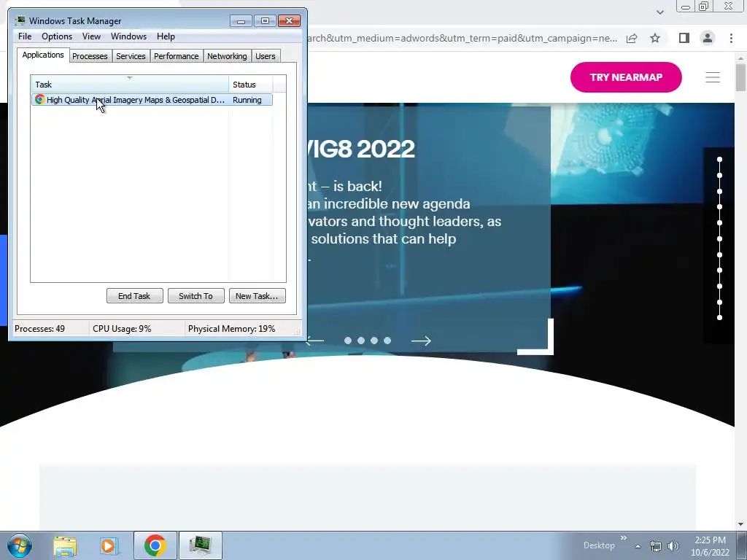Click the carousel previous arrow
This screenshot has width=747, height=560.
pos(314,341)
